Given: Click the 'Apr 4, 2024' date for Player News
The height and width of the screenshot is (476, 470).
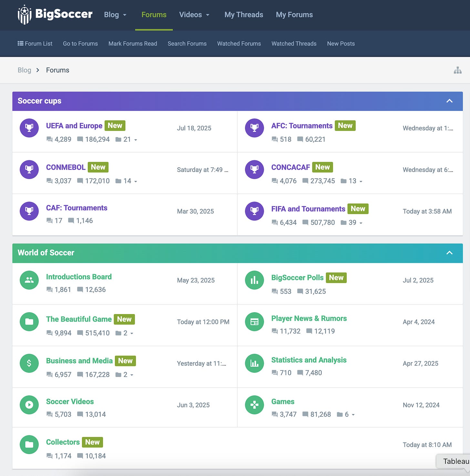Looking at the screenshot, I should [x=419, y=322].
